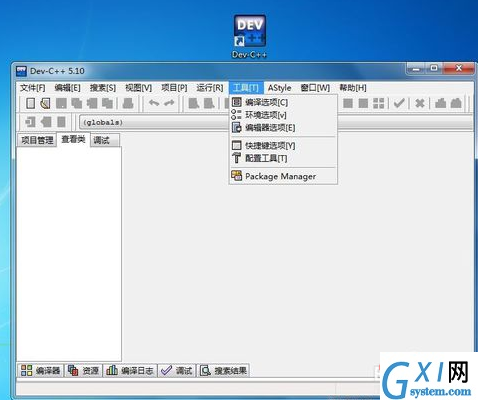Image resolution: width=478 pixels, height=400 pixels.
Task: Open the Dev-C++ desktop shortcut icon
Action: [250, 37]
